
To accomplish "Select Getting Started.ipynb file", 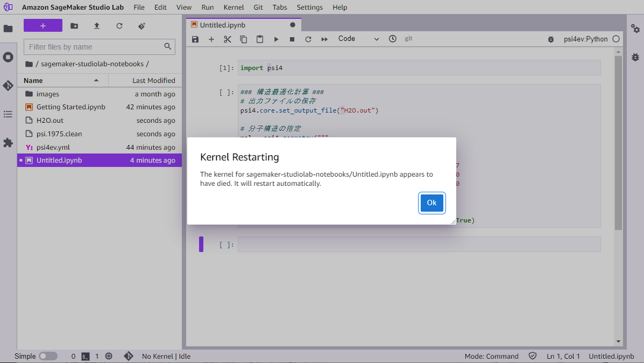I will 100,107.
